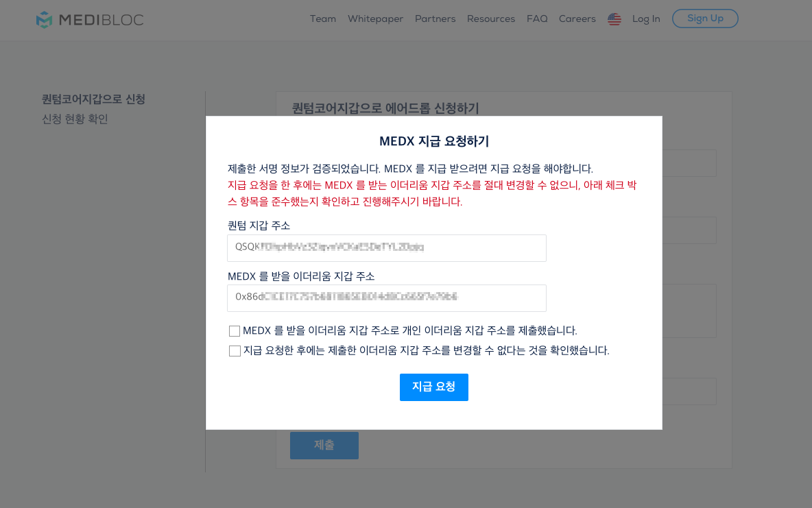Viewport: 812px width, 508px height.
Task: Open the FAQ page
Action: click(537, 19)
